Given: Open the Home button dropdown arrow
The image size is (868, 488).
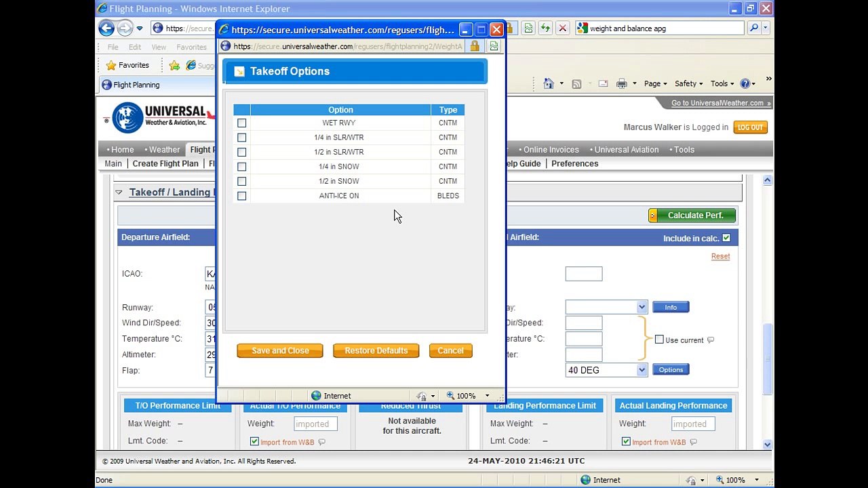Looking at the screenshot, I should point(561,83).
